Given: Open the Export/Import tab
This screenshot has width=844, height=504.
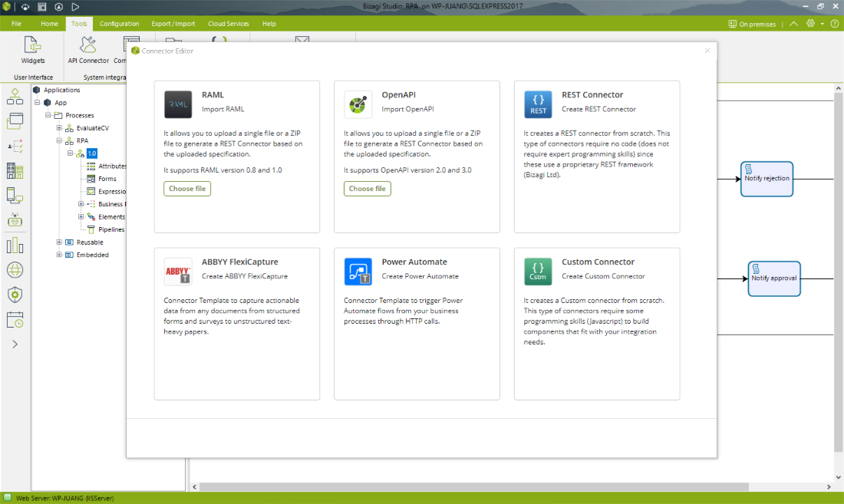Looking at the screenshot, I should (x=173, y=24).
